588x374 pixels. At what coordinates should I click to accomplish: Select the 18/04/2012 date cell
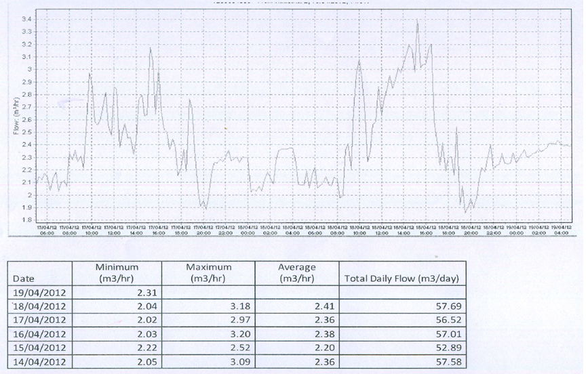pos(39,306)
